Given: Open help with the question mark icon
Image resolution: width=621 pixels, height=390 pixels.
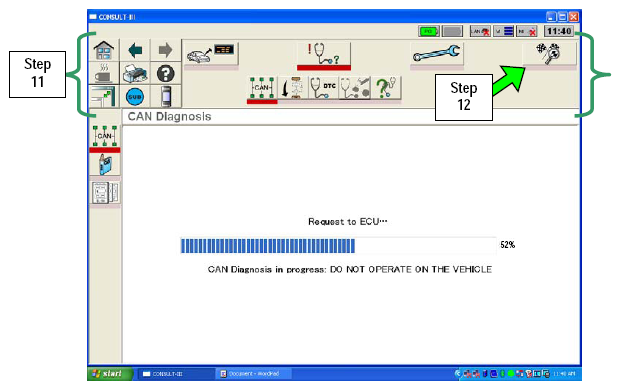Looking at the screenshot, I should tap(166, 73).
